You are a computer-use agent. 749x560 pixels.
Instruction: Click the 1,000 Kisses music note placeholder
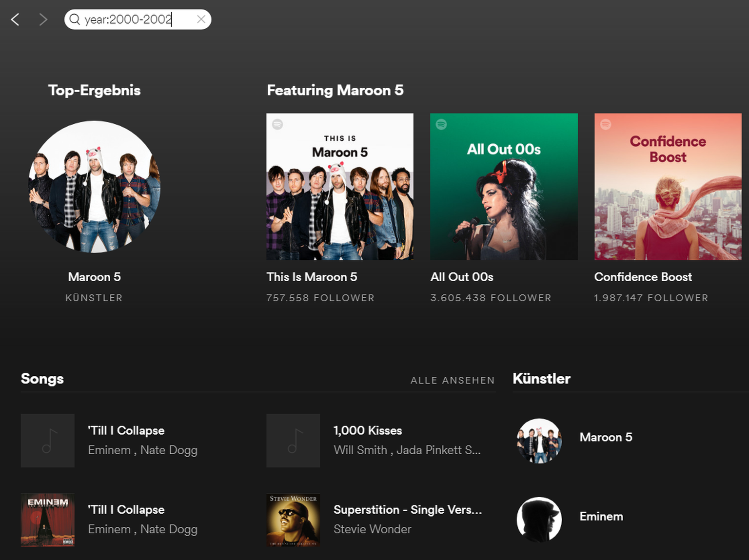coord(293,441)
